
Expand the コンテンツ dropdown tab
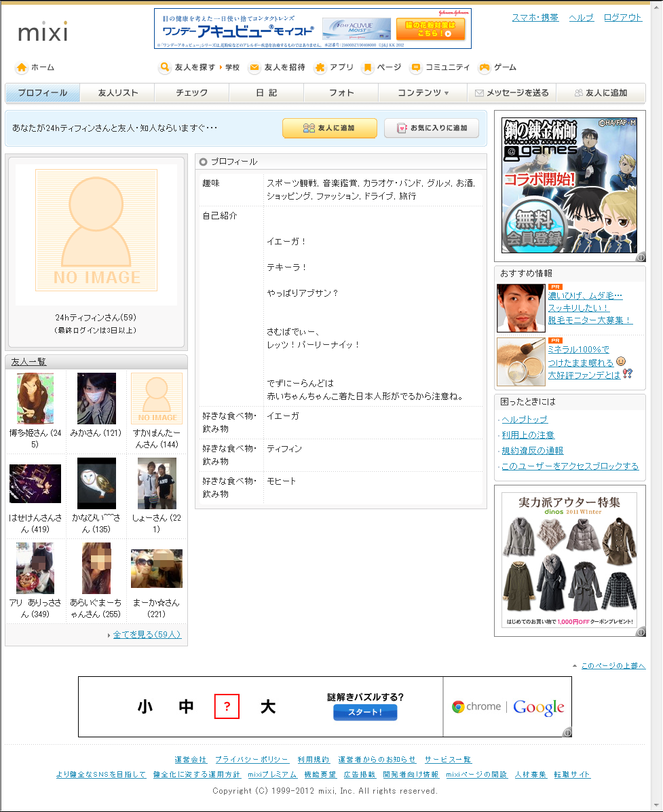(423, 93)
